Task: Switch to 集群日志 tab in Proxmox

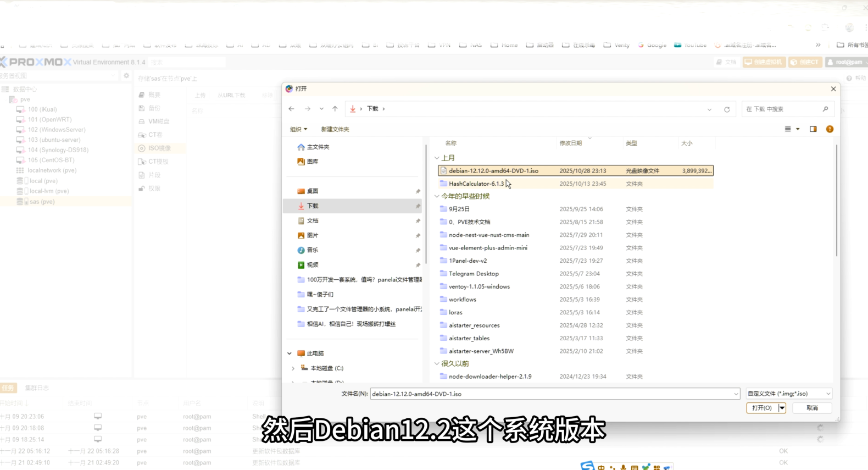Action: [x=37, y=388]
